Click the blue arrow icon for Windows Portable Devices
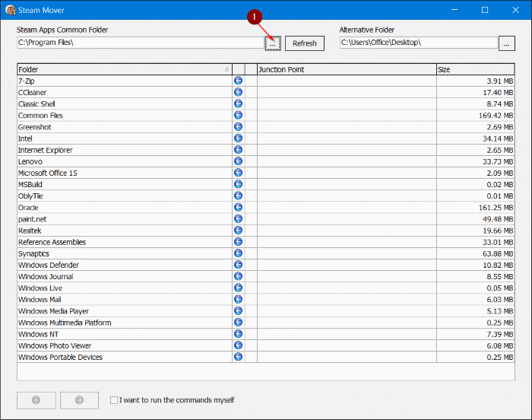Image resolution: width=532 pixels, height=420 pixels. (238, 357)
